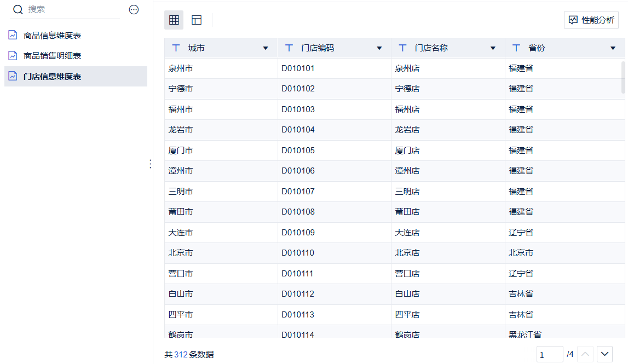Select 门店信息维度表 in the table list
Screen dimensions: 628x364
coord(53,77)
